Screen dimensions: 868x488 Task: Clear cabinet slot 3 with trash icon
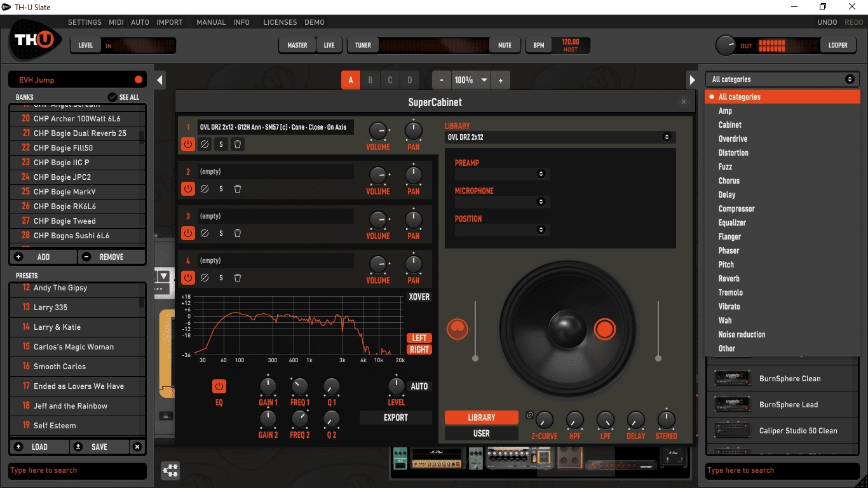click(x=238, y=233)
